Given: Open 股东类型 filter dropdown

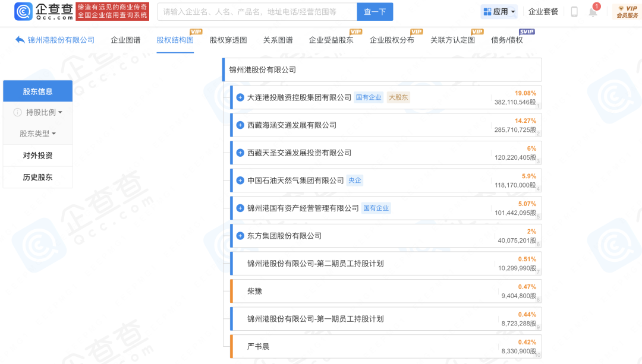Looking at the screenshot, I should pyautogui.click(x=37, y=134).
